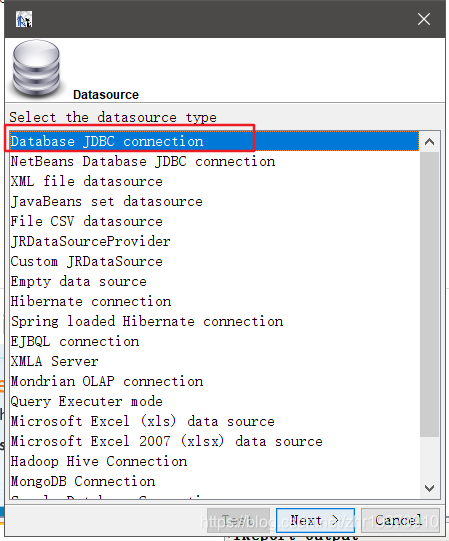The height and width of the screenshot is (541, 449).
Task: Click scroll down arrow in datasource list
Action: [429, 488]
